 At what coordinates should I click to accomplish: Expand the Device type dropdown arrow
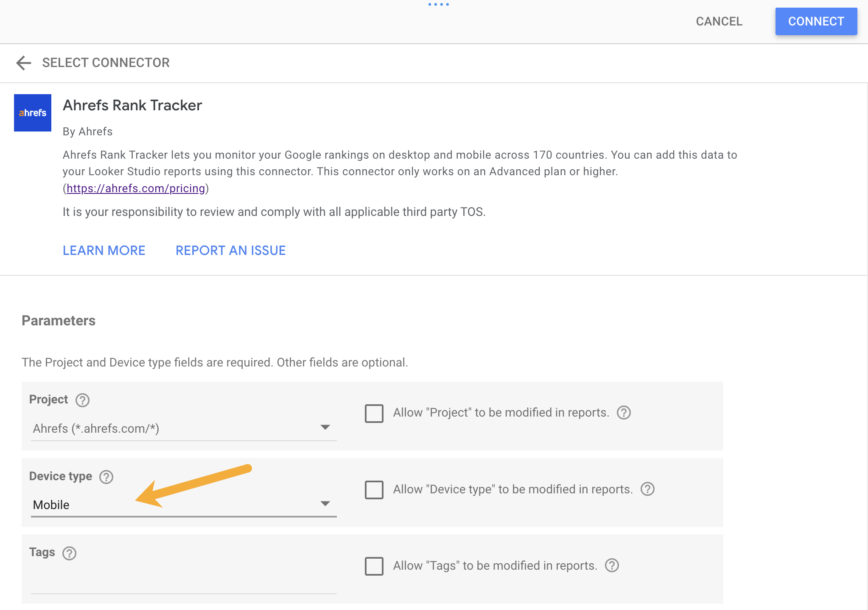click(x=325, y=504)
